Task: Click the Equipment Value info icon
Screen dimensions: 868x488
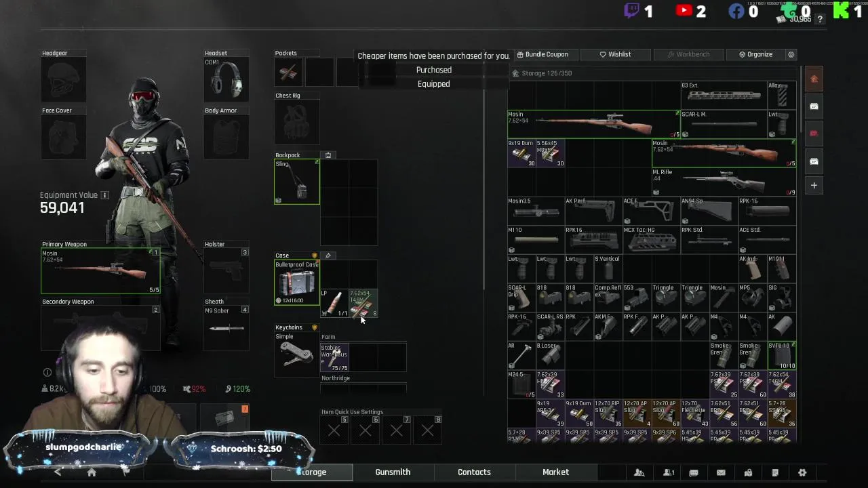Action: (105, 195)
